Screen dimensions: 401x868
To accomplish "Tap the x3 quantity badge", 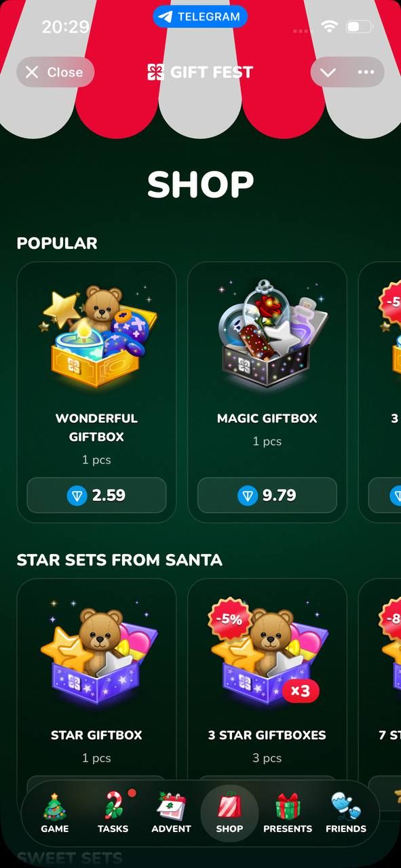I will point(299,691).
